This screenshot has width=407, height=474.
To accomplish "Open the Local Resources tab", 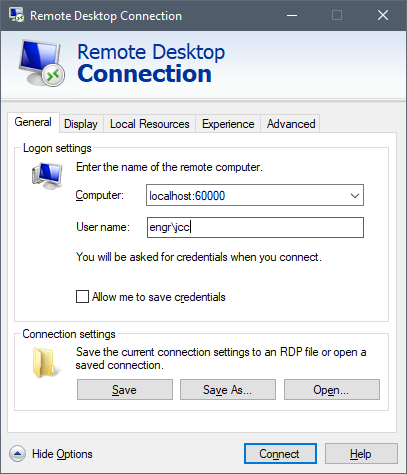I will [x=150, y=124].
